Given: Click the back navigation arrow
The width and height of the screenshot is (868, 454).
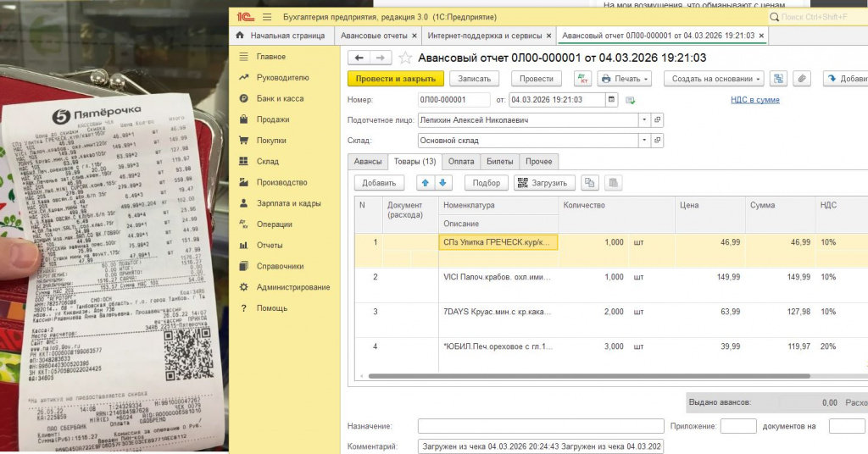Looking at the screenshot, I should (x=359, y=58).
